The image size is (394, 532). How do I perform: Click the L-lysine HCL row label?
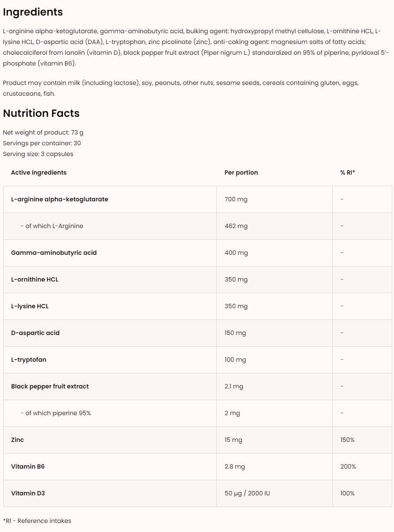pyautogui.click(x=30, y=306)
